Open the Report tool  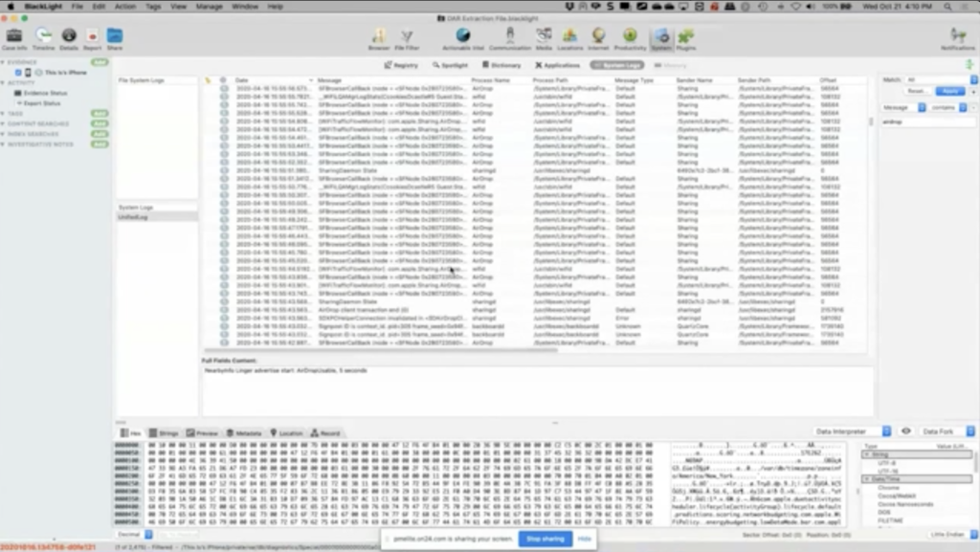(92, 38)
